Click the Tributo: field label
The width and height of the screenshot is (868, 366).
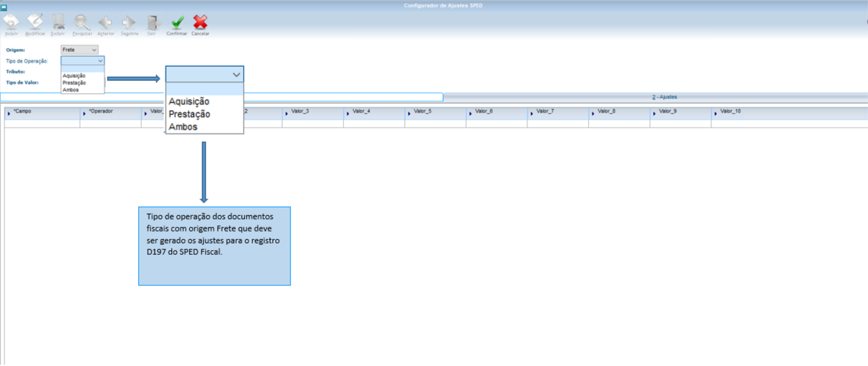(x=16, y=72)
